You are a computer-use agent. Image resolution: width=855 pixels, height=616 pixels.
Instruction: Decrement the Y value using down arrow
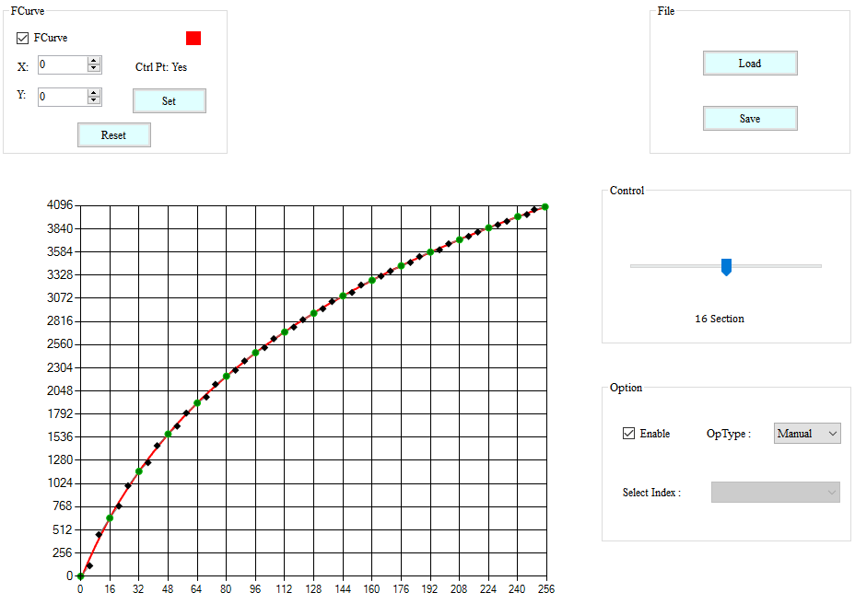tap(96, 99)
